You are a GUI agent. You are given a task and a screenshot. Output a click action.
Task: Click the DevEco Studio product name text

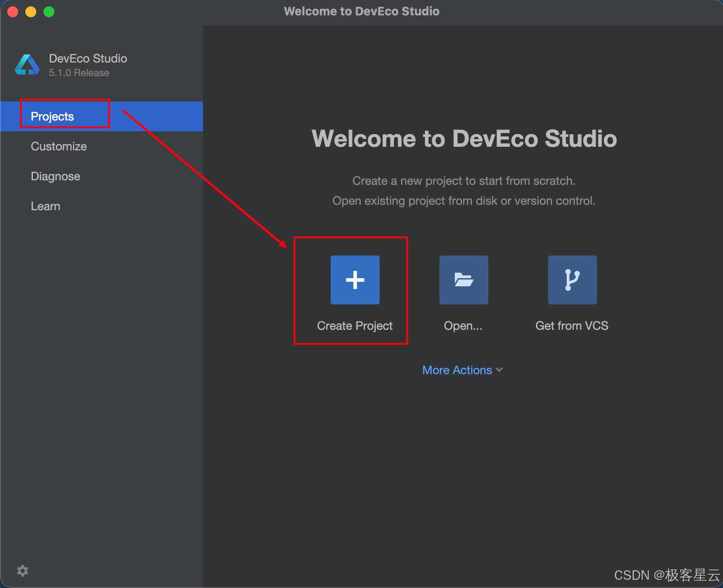(x=88, y=58)
